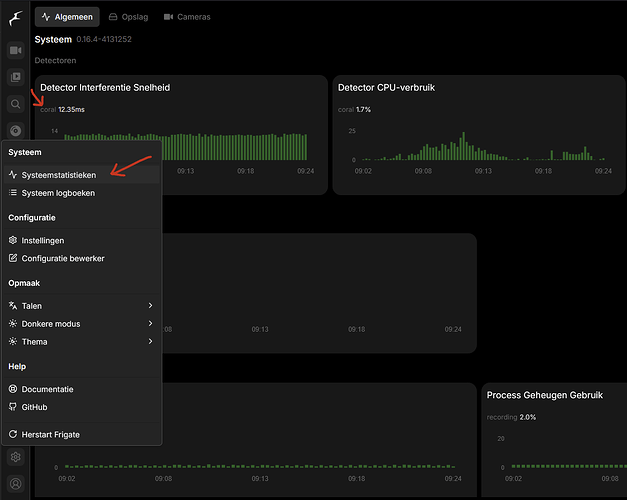This screenshot has width=627, height=500.
Task: Switch to the Opslag tab
Action: click(127, 17)
